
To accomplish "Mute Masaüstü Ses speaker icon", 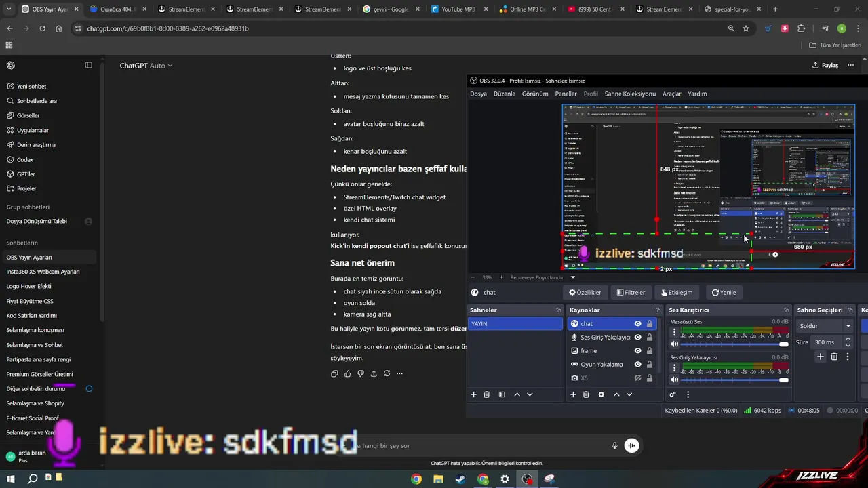I will (x=674, y=344).
